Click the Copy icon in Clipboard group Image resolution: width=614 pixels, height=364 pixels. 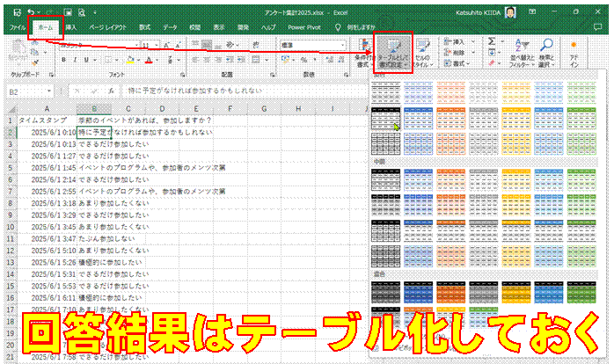click(x=35, y=52)
